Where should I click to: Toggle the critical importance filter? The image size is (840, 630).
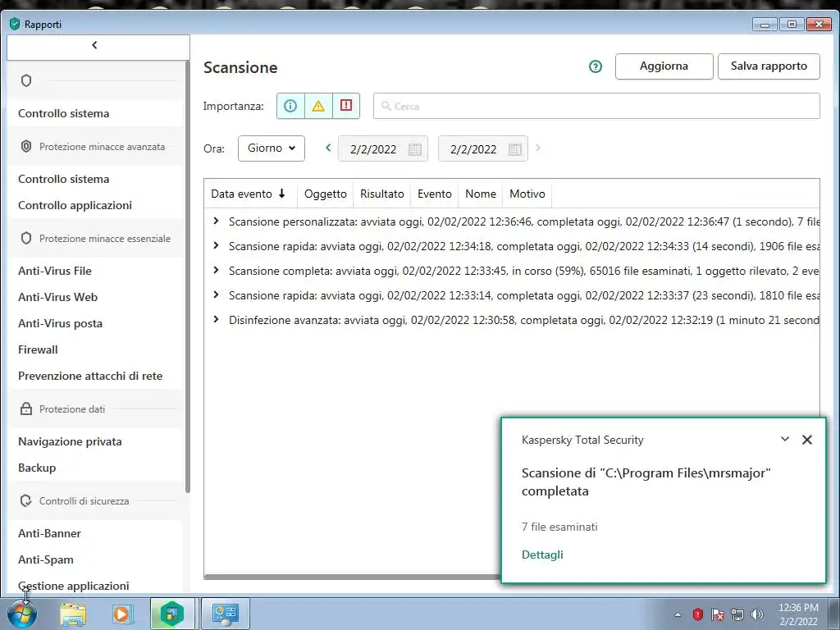coord(346,106)
